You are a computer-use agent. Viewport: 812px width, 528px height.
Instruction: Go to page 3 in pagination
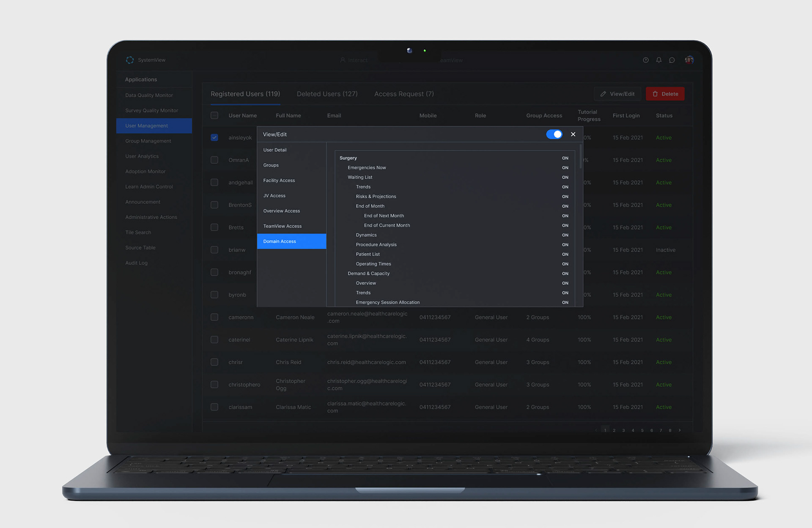(623, 430)
